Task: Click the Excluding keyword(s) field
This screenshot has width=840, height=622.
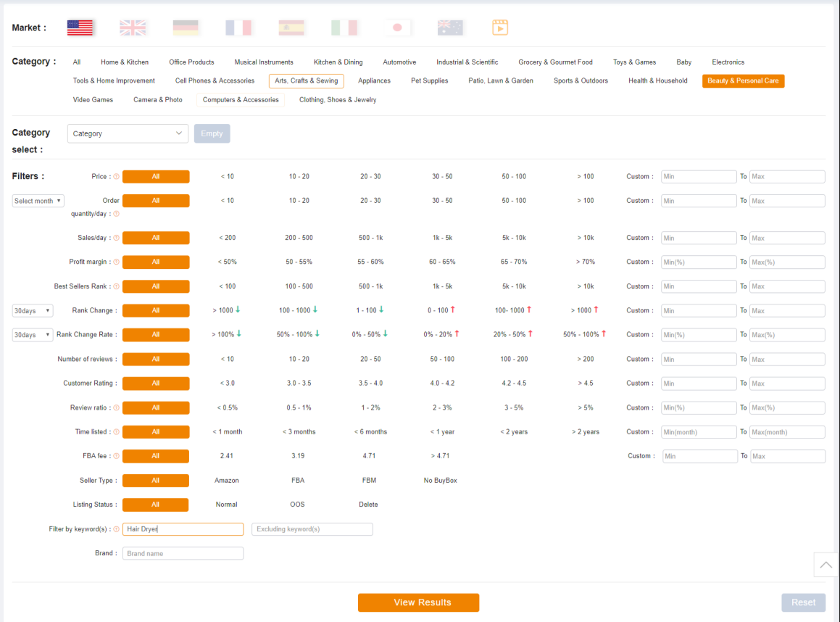Action: point(312,529)
